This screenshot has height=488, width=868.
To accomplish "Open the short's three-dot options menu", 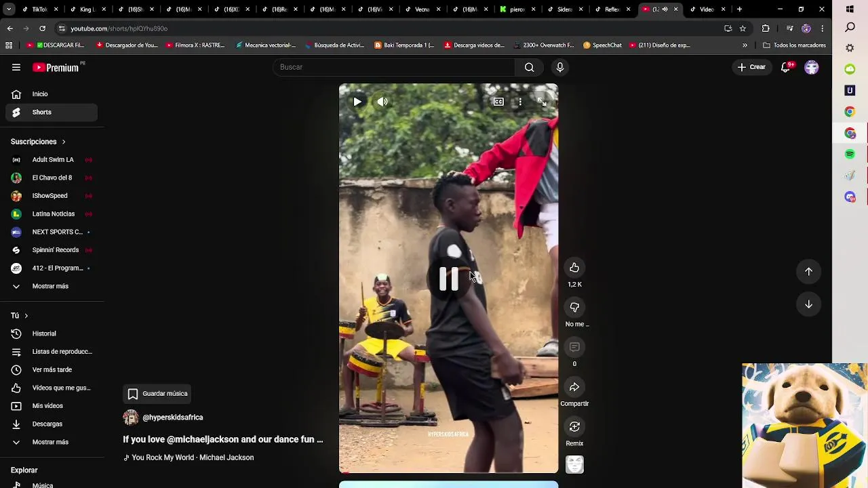I will (x=520, y=102).
